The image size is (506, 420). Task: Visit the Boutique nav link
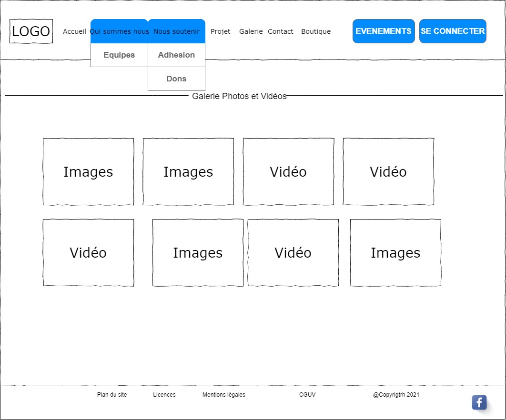[x=315, y=31]
